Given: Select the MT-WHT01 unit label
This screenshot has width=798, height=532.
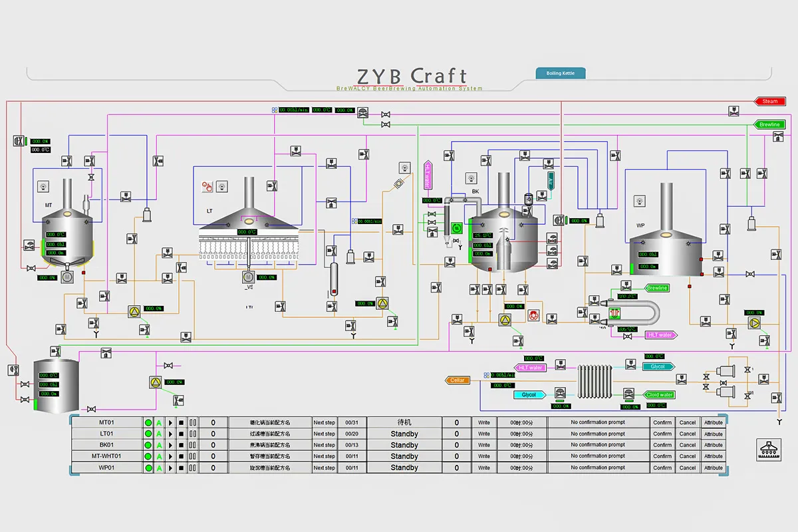Looking at the screenshot, I should tap(106, 456).
